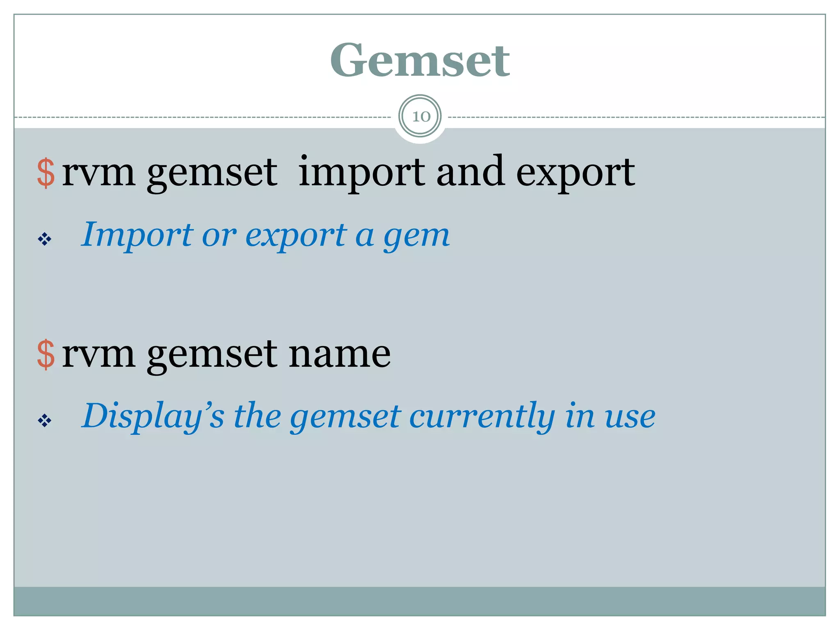Click the word import in command line
The height and width of the screenshot is (630, 840).
(361, 173)
